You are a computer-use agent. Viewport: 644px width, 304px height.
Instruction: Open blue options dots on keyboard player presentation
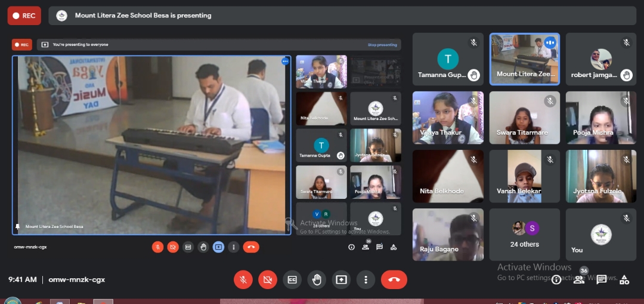tap(285, 62)
